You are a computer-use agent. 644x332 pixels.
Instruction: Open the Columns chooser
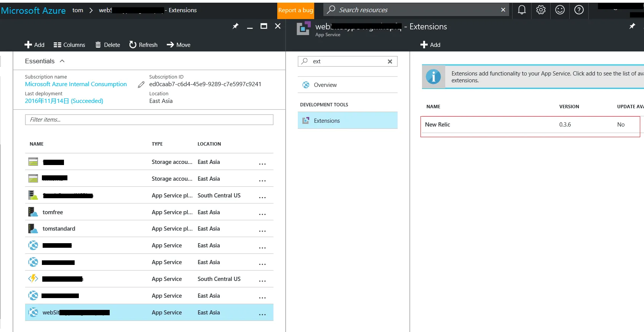69,45
